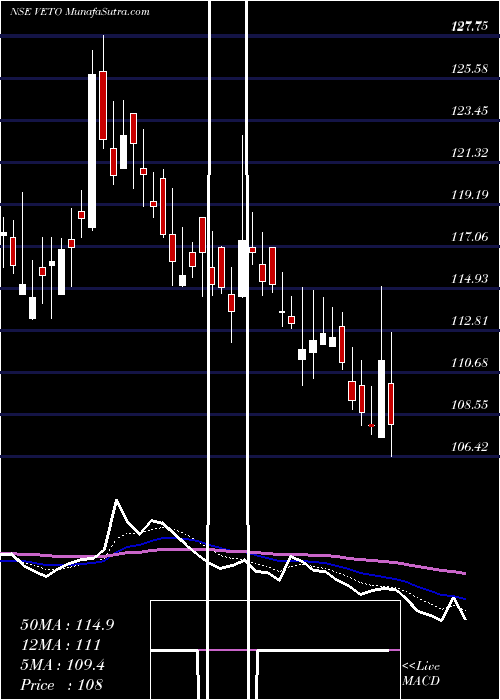Select the 119.19 price axis label
The image size is (500, 700).
pos(470,195)
